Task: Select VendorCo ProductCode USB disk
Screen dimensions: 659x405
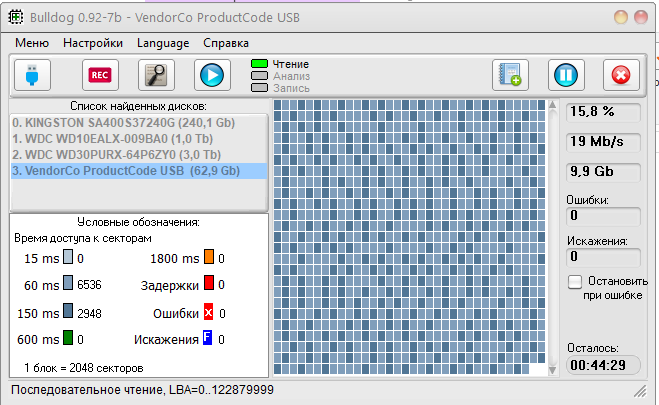Action: 139,171
